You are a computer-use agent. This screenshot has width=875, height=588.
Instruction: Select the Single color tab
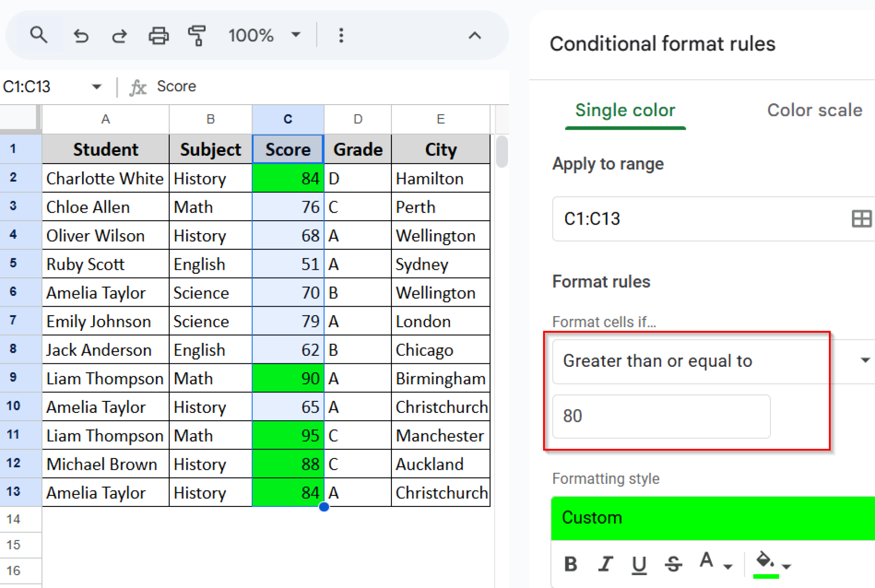click(x=625, y=110)
